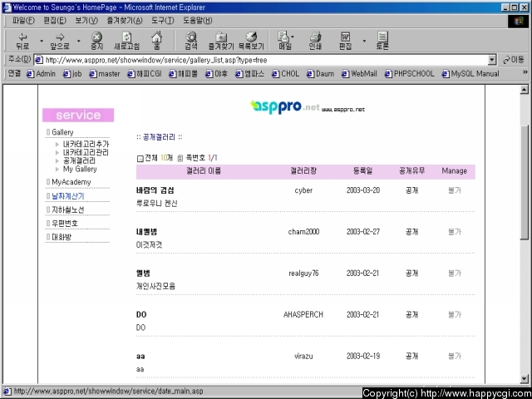The width and height of the screenshot is (532, 399).
Task: Open the master links bar shortcut
Action: click(x=105, y=74)
